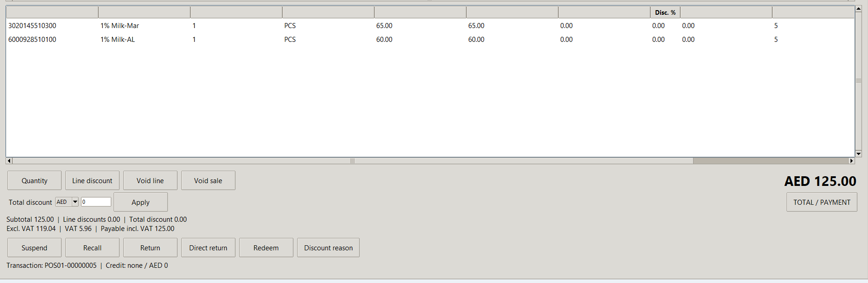This screenshot has width=868, height=283.
Task: Start a Return
Action: 150,248
